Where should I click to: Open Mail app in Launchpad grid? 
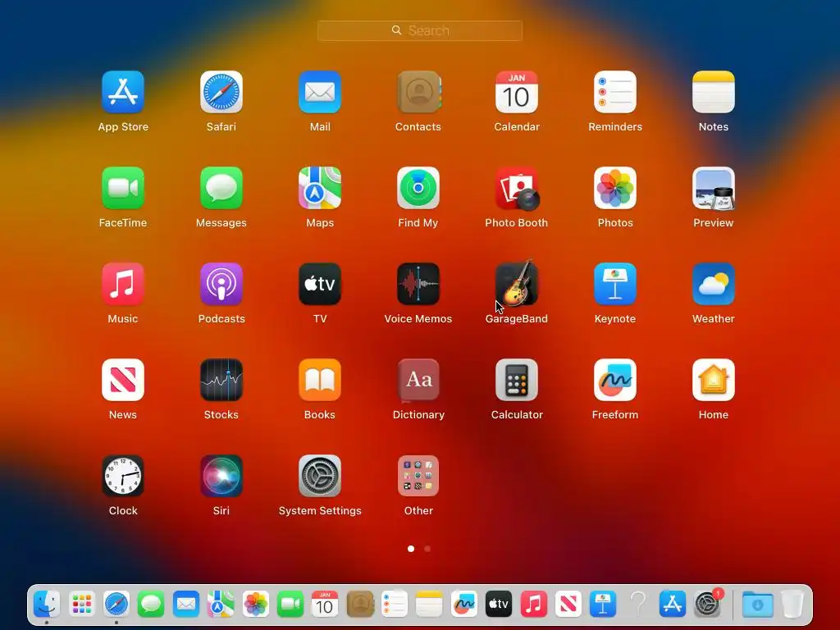pos(320,92)
